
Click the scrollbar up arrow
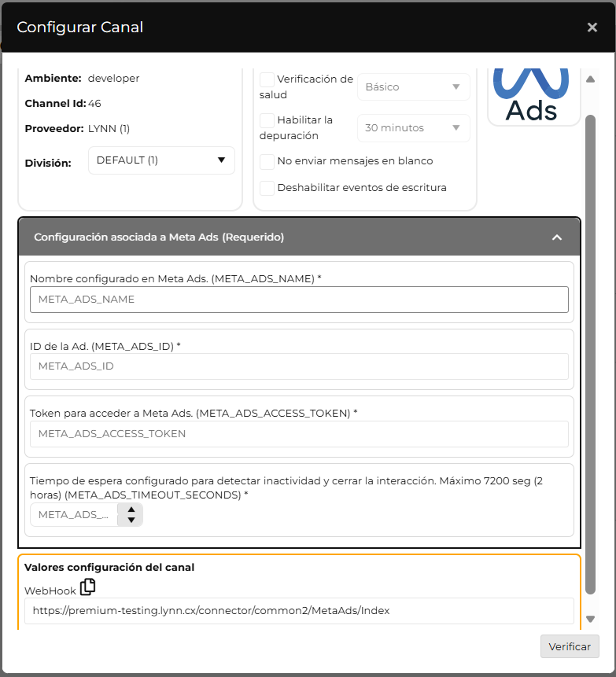point(590,79)
